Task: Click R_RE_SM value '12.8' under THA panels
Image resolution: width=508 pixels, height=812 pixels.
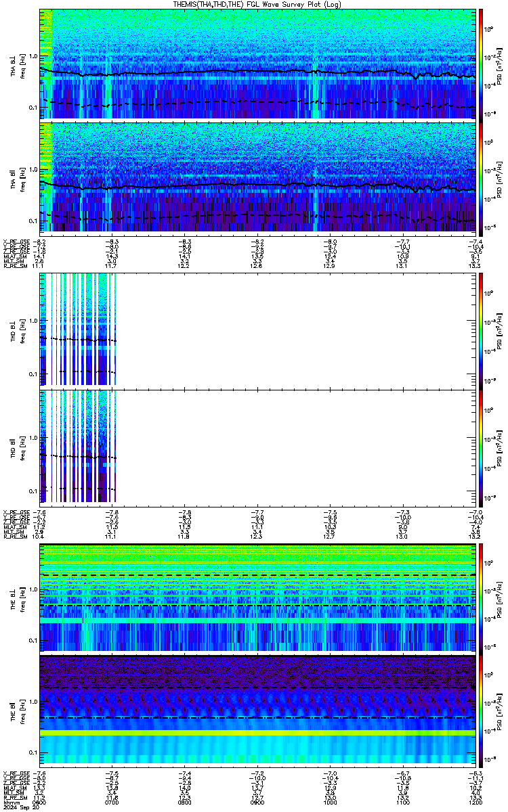Action: [x=258, y=265]
